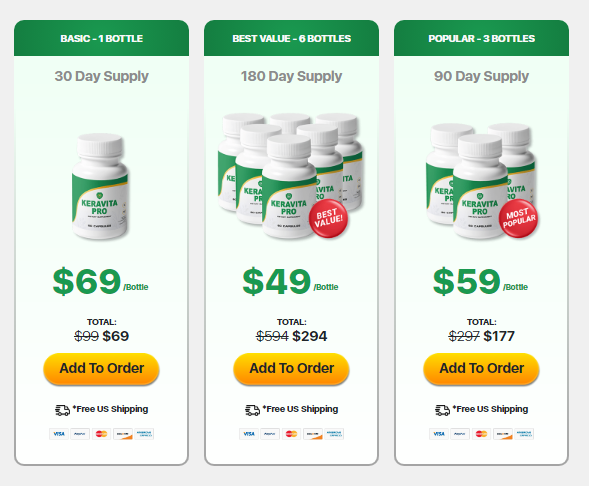Add the 6 bottles best value package
The height and width of the screenshot is (486, 589).
click(x=291, y=368)
